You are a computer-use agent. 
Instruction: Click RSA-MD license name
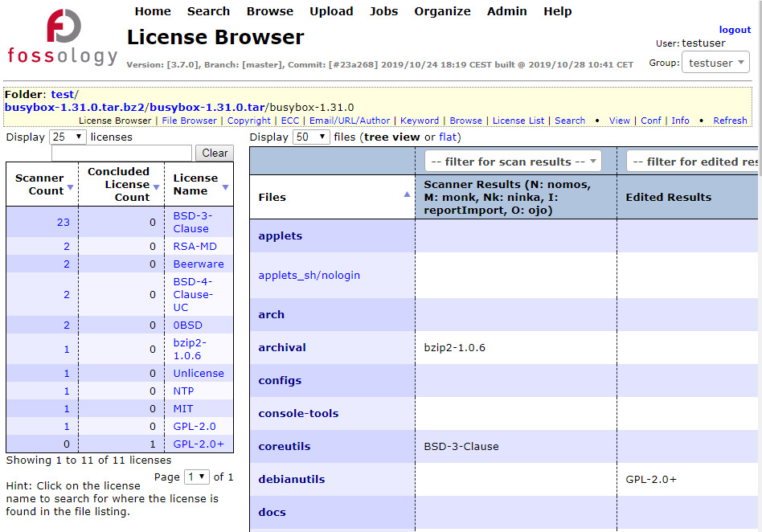click(195, 247)
